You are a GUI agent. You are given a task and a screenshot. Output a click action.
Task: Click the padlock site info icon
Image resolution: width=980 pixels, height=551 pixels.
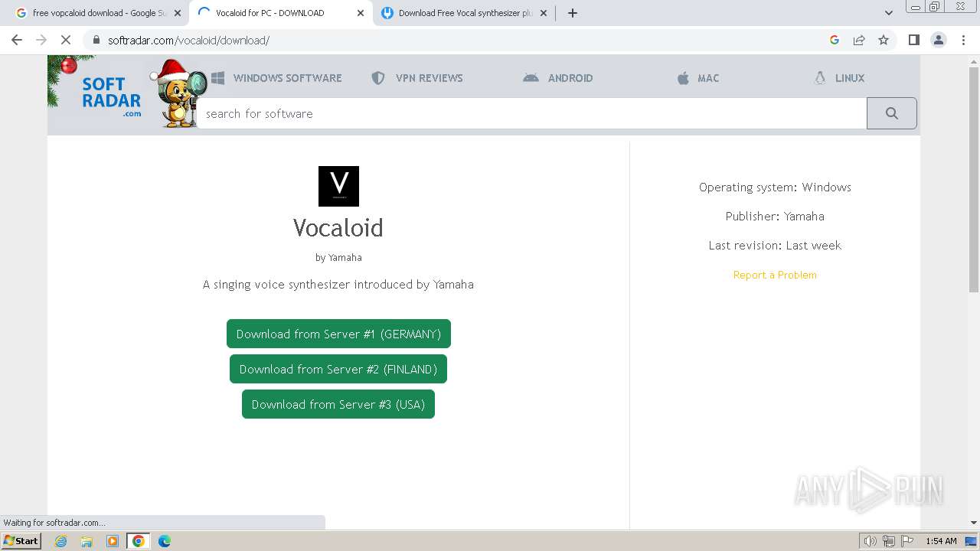(x=96, y=40)
